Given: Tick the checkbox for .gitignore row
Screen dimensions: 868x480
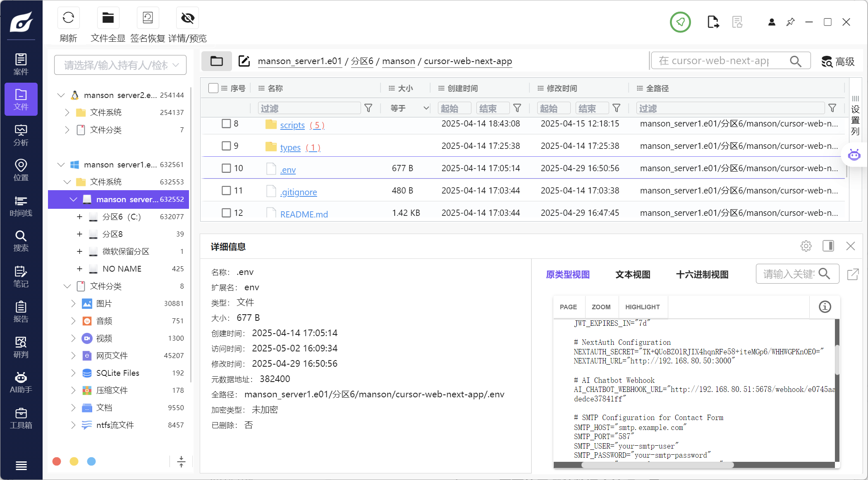Looking at the screenshot, I should pyautogui.click(x=226, y=191).
